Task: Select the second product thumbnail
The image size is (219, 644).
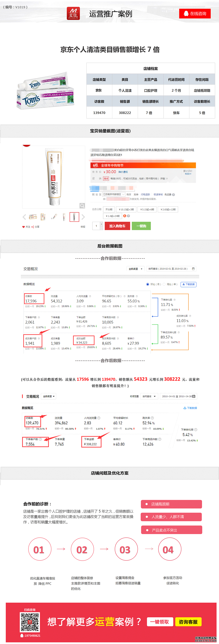Action: pos(43,217)
